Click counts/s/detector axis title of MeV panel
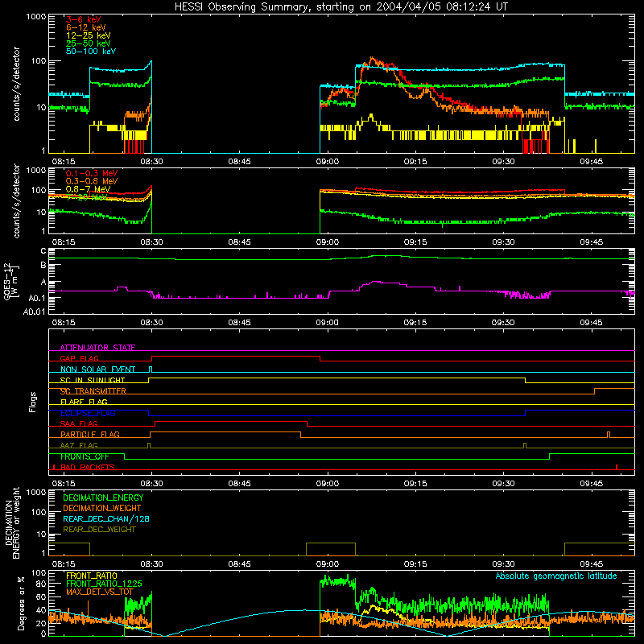 (16, 200)
